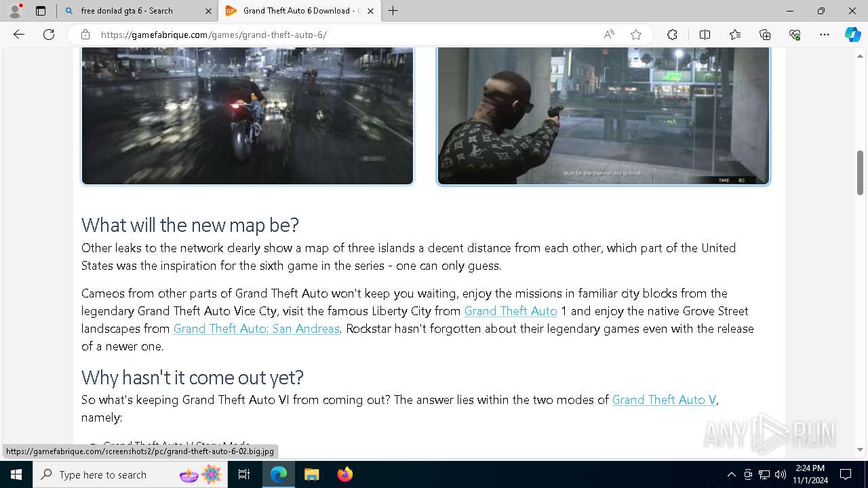Open a new browser tab

[x=393, y=11]
